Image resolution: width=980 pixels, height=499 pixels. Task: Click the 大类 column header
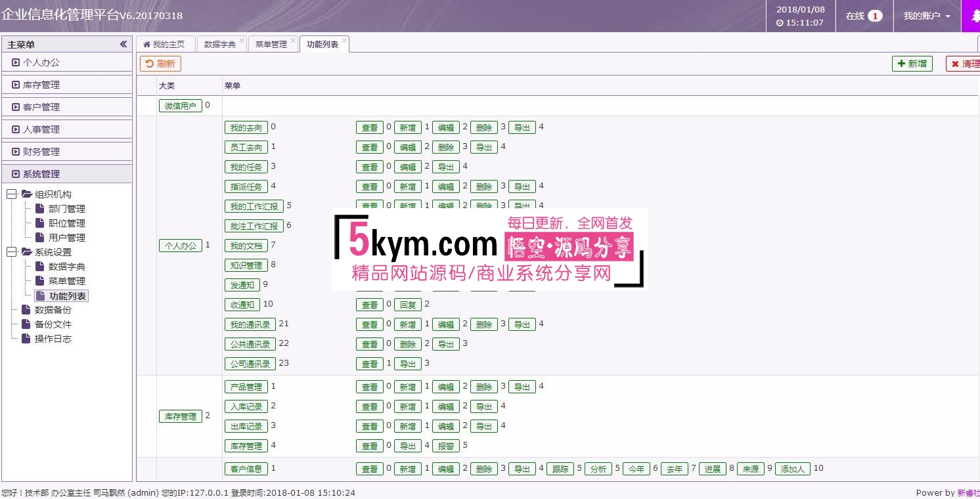[x=167, y=86]
